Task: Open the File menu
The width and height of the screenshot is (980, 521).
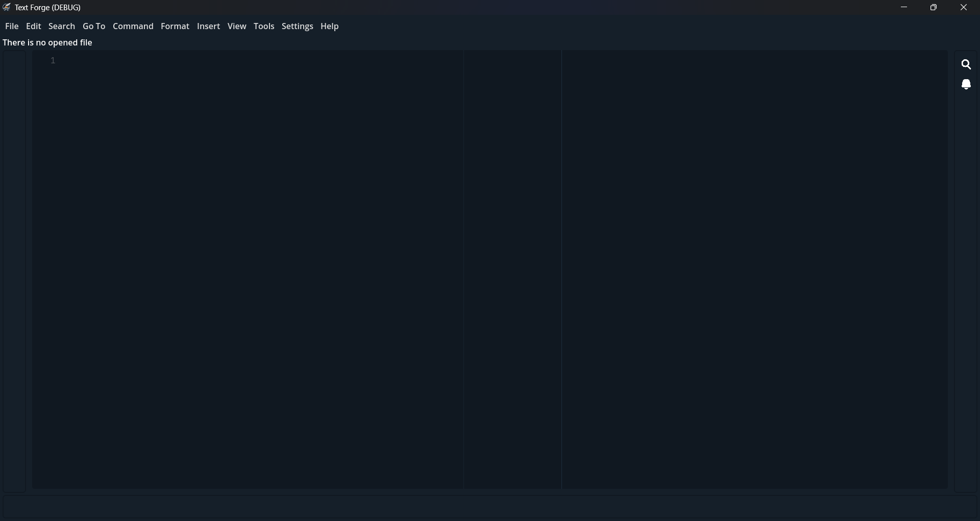Action: 12,27
